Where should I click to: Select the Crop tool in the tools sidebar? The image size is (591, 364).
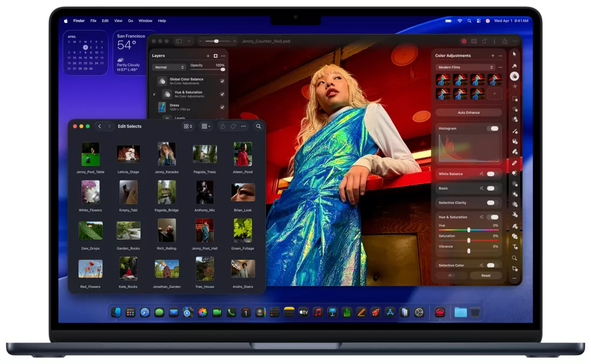click(x=515, y=268)
